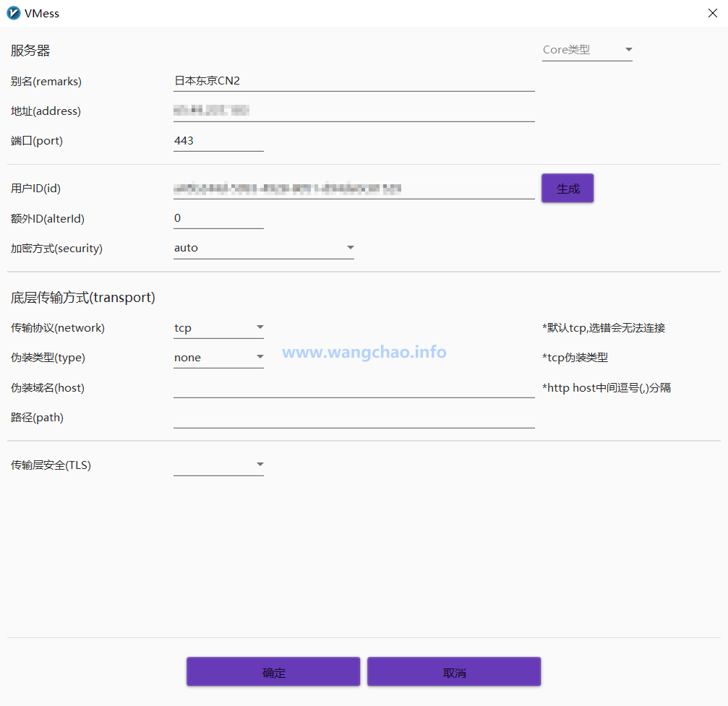
Task: Click the 确定 confirm button
Action: point(273,671)
